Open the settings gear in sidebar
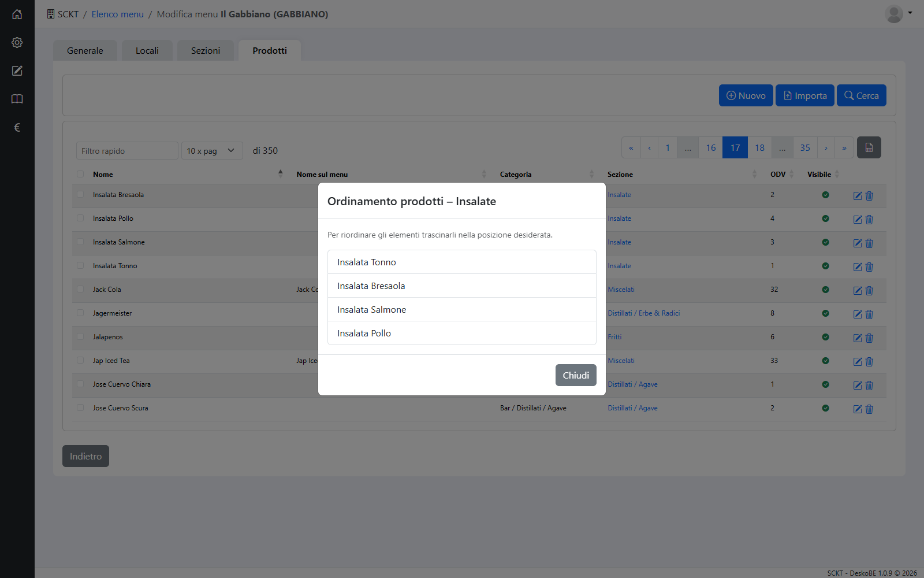The height and width of the screenshot is (578, 924). tap(17, 42)
